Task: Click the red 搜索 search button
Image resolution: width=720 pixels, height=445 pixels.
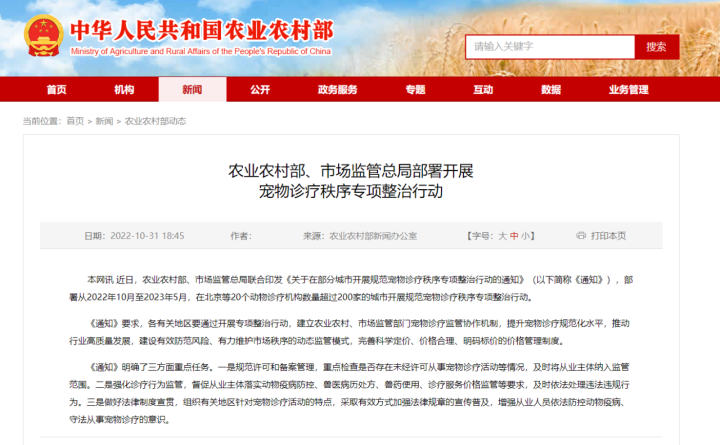Action: [x=657, y=46]
